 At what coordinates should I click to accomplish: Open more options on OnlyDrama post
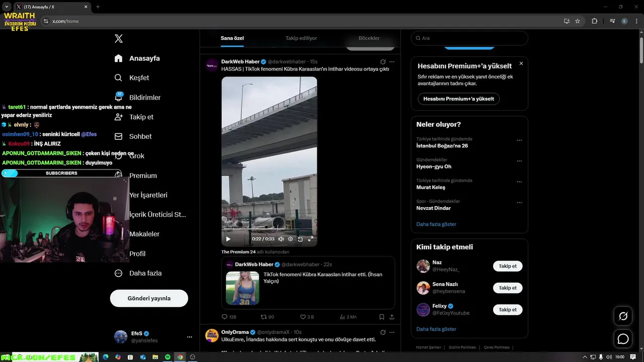click(392, 332)
